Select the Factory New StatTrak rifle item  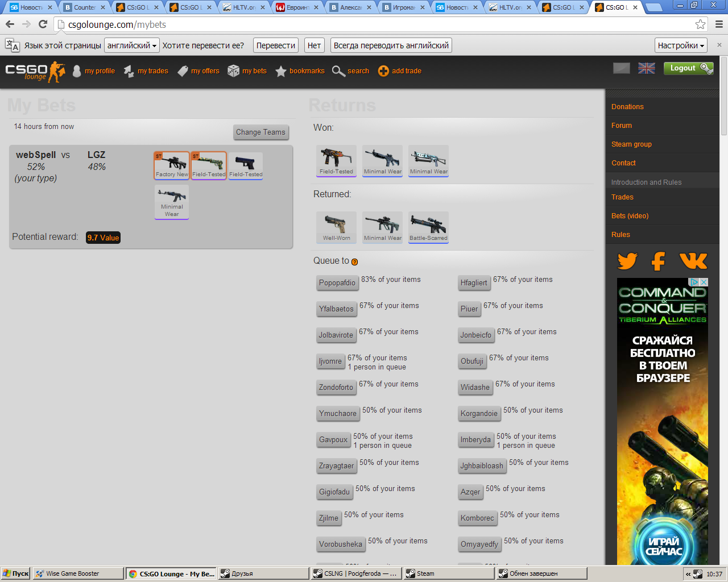pos(172,165)
